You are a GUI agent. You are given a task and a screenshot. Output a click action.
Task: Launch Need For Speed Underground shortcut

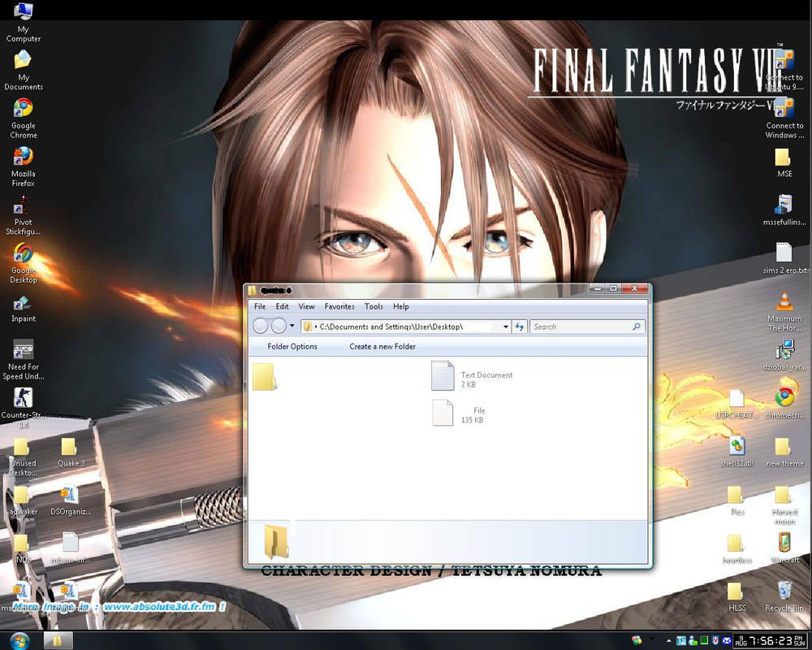pyautogui.click(x=23, y=359)
